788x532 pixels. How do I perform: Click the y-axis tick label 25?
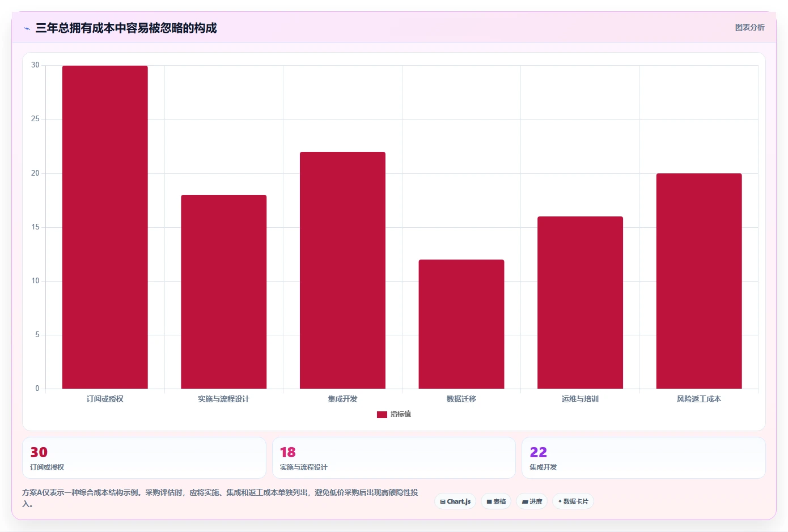(35, 119)
